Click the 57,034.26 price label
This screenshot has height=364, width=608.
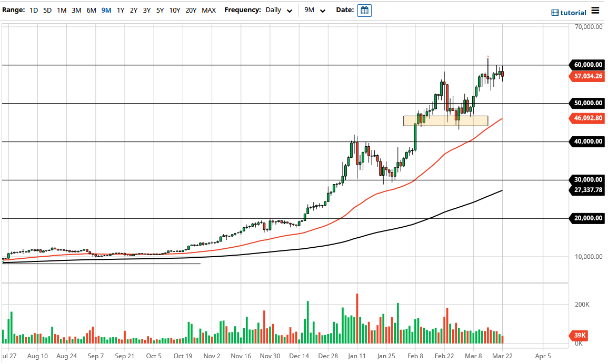pyautogui.click(x=587, y=76)
